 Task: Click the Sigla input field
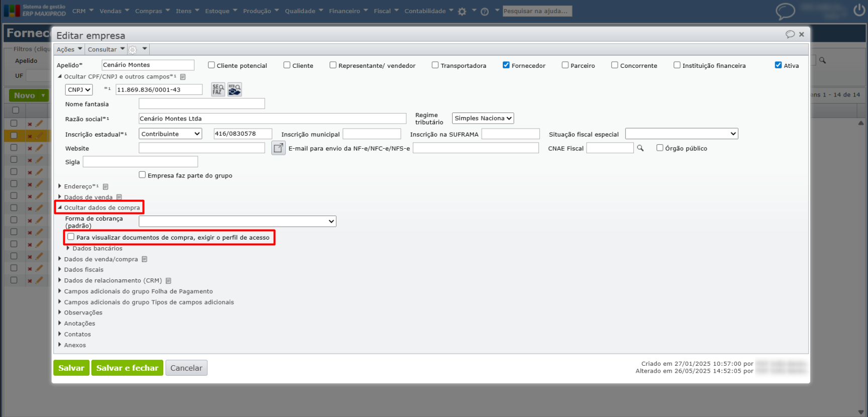click(140, 162)
